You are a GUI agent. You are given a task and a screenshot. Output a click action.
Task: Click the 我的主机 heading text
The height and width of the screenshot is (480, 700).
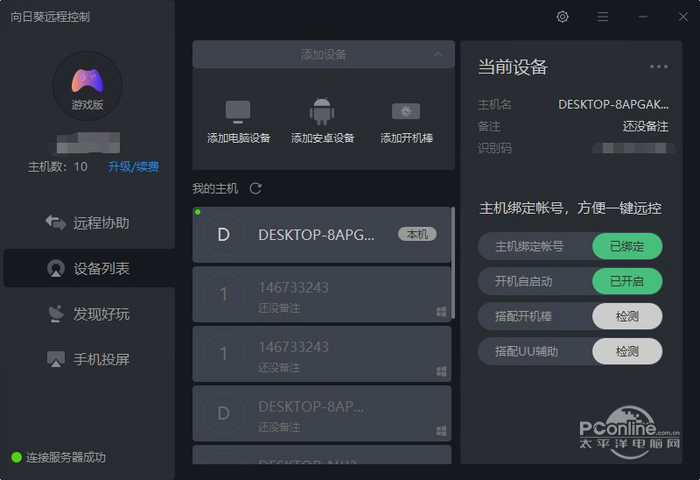tap(215, 188)
